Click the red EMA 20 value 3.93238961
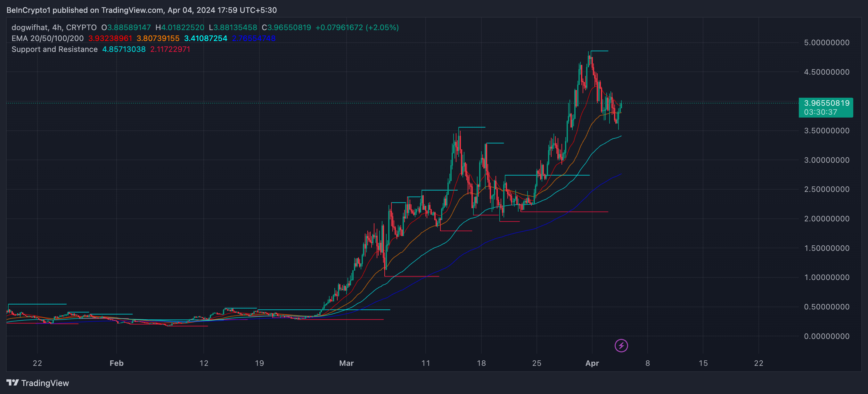Image resolution: width=868 pixels, height=394 pixels. [x=110, y=38]
